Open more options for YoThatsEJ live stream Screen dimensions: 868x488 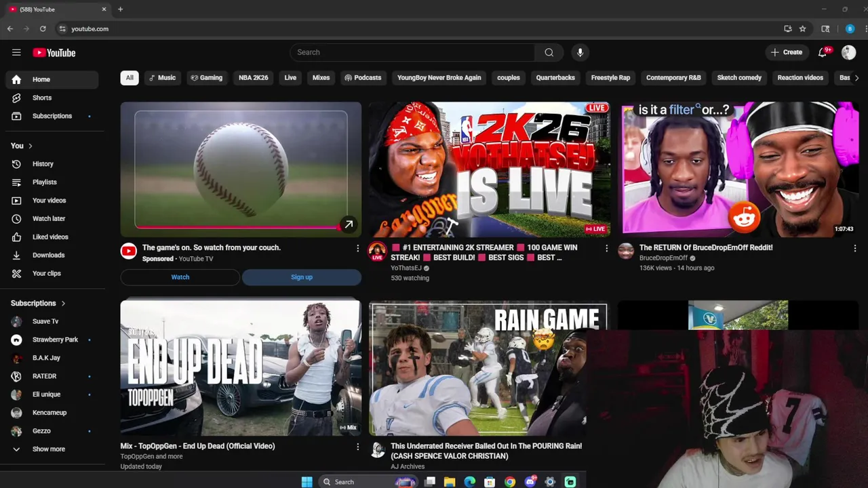[x=606, y=249]
